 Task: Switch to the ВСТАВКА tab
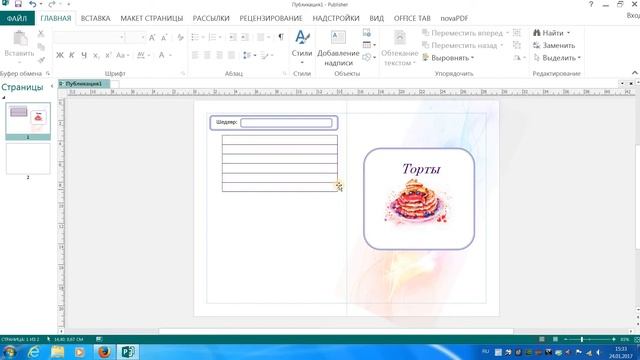point(96,18)
